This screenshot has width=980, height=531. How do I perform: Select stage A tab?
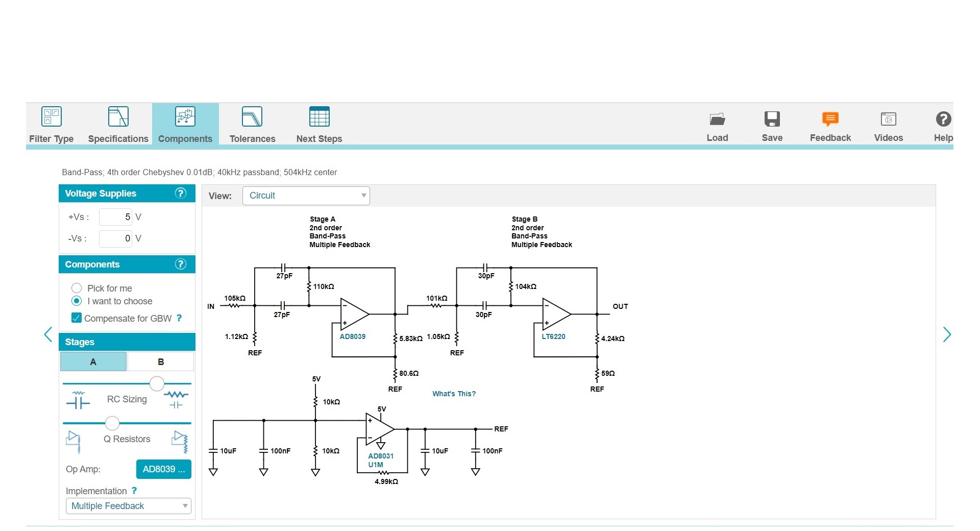pyautogui.click(x=93, y=362)
